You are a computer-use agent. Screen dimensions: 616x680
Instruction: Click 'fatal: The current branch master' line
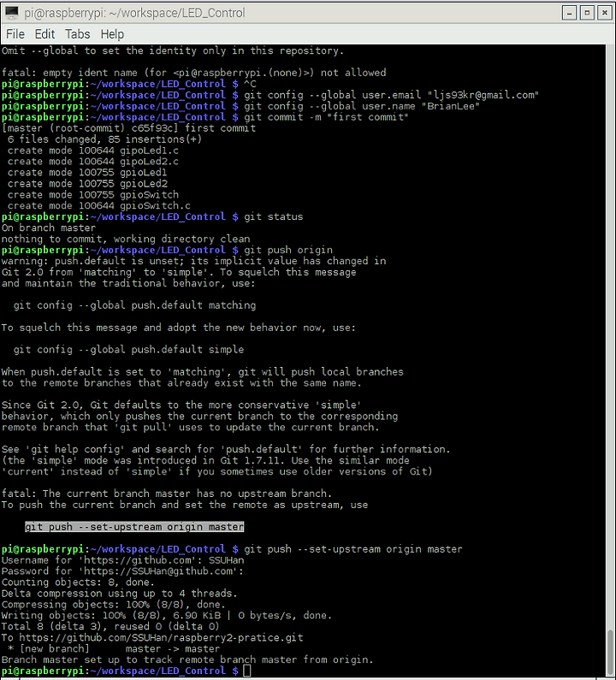pos(167,494)
